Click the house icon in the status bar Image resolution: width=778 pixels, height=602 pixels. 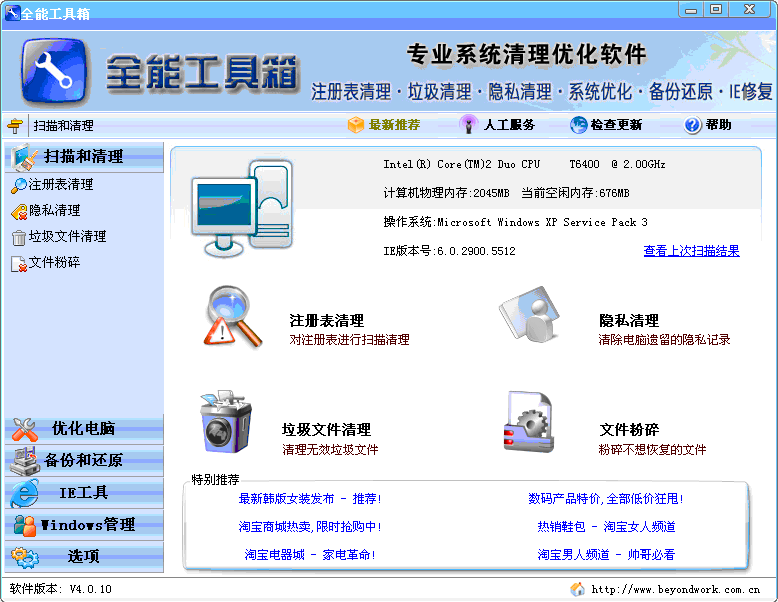coord(578,589)
